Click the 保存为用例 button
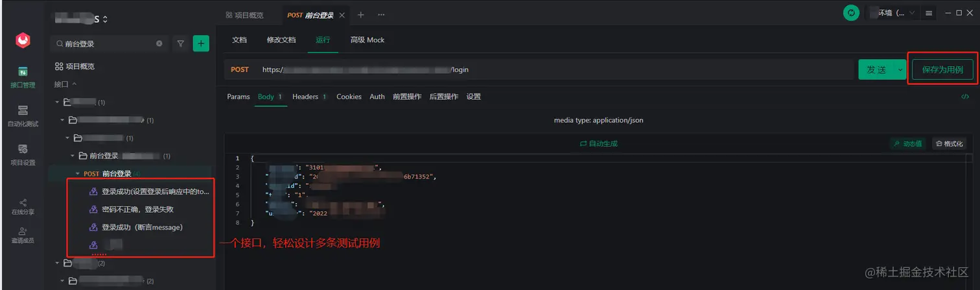Image resolution: width=980 pixels, height=290 pixels. point(942,70)
